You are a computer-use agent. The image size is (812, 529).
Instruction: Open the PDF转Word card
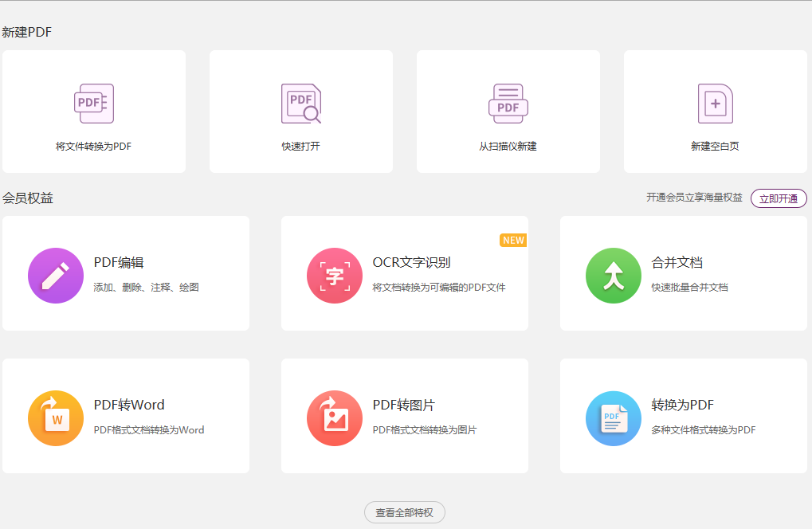125,416
